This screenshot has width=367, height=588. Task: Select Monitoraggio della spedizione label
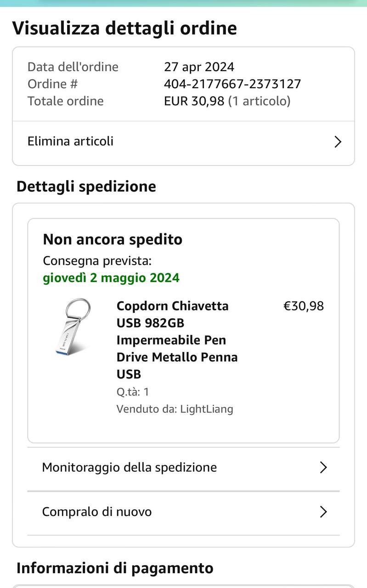(129, 467)
